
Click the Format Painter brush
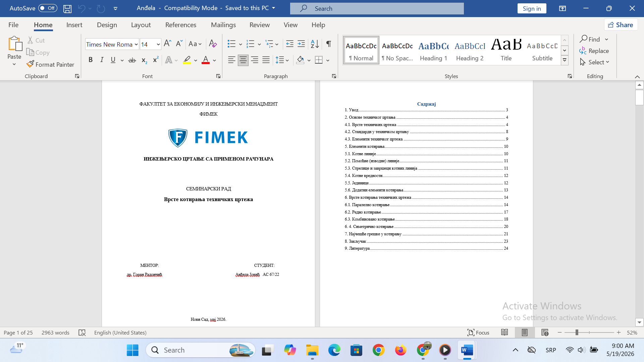[50, 64]
